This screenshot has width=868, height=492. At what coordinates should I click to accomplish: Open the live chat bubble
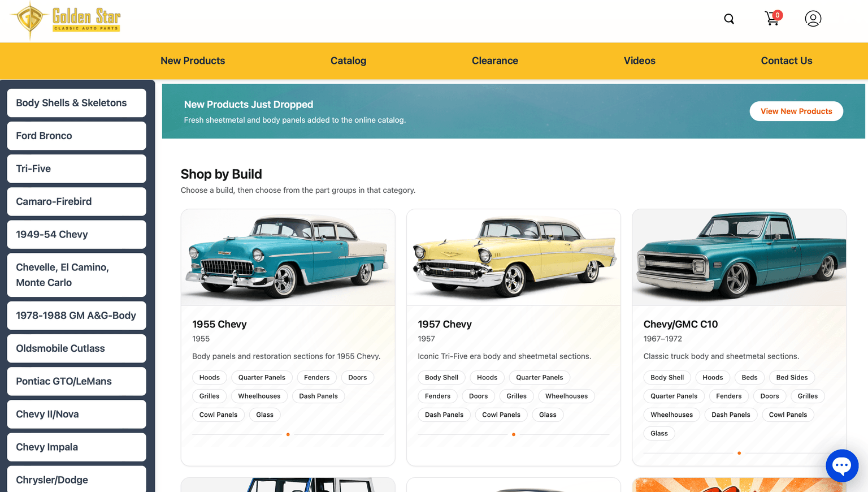[841, 465]
